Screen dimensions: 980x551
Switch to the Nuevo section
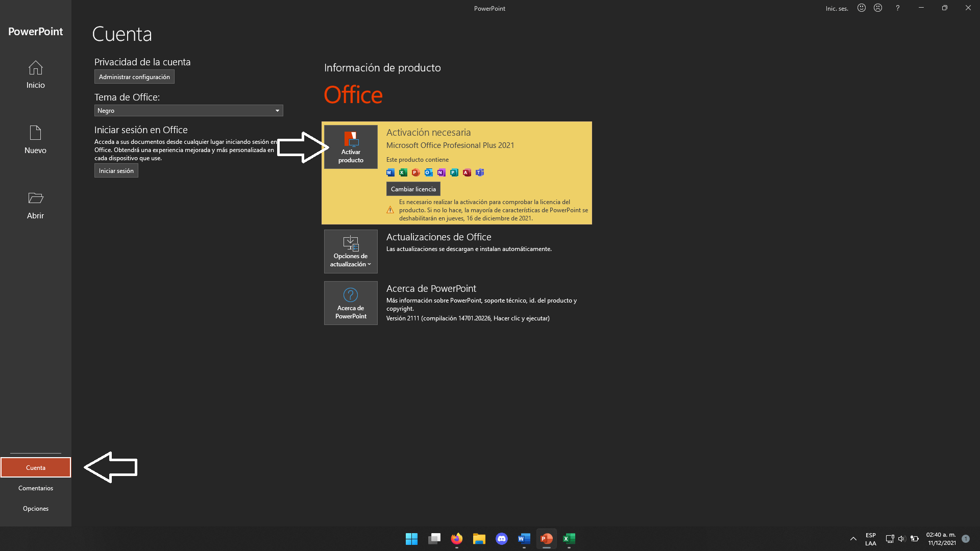(35, 139)
